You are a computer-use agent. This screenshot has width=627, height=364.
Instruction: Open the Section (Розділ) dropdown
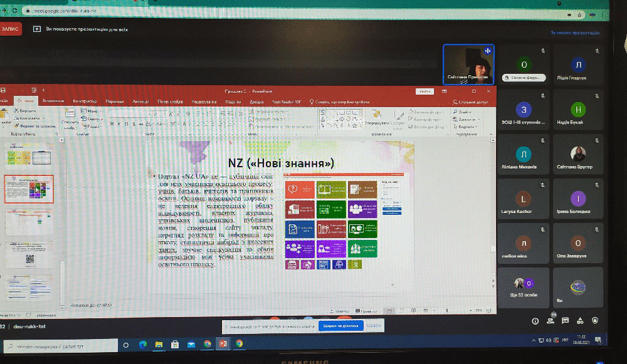point(92,126)
